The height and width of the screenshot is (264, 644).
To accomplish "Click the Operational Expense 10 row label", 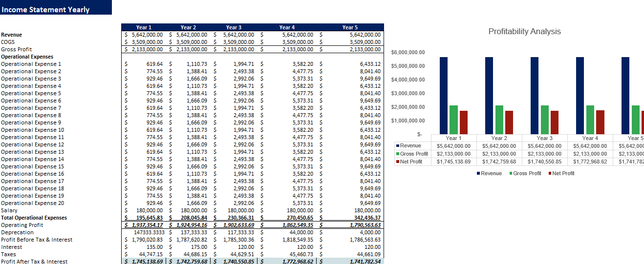I will (32, 130).
